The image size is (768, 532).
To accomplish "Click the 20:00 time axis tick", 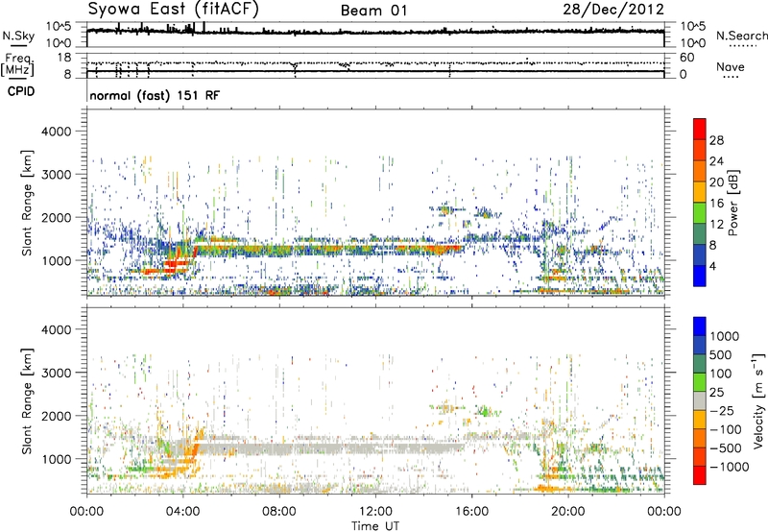I will pos(568,512).
